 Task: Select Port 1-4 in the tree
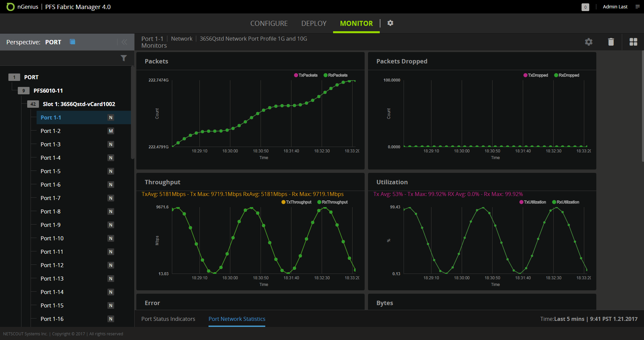pos(51,158)
